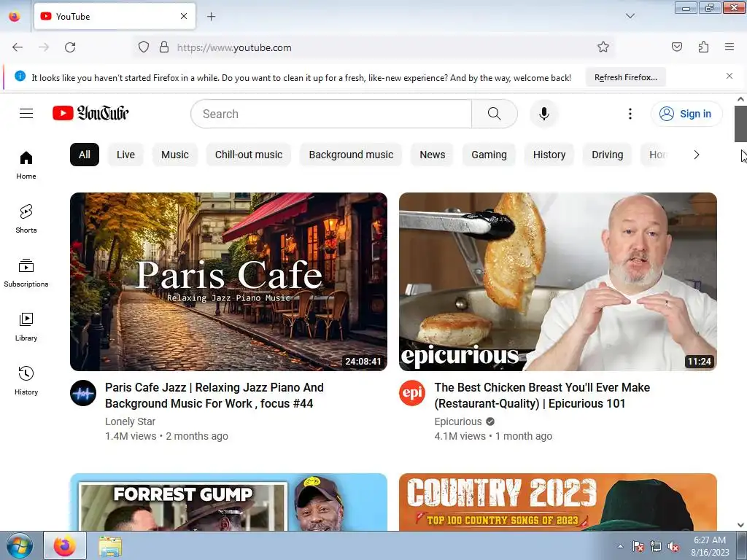Click the address bar URL
The height and width of the screenshot is (560, 747).
coord(234,47)
